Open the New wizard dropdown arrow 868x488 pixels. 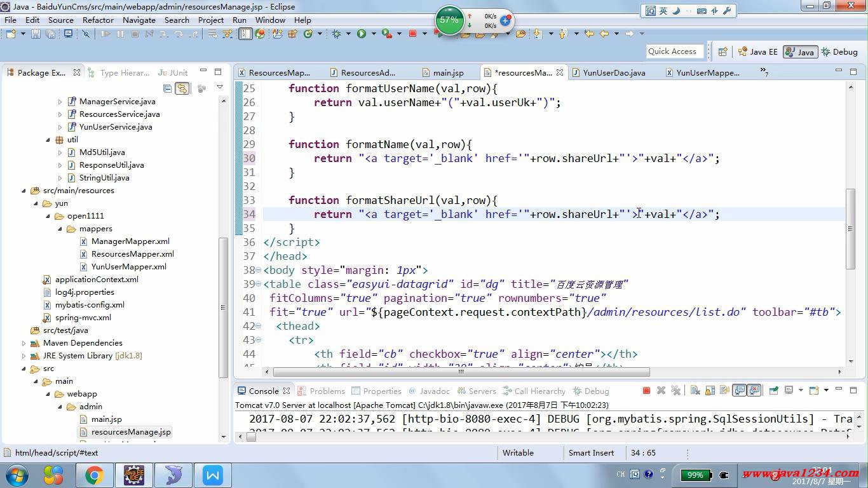(x=23, y=34)
